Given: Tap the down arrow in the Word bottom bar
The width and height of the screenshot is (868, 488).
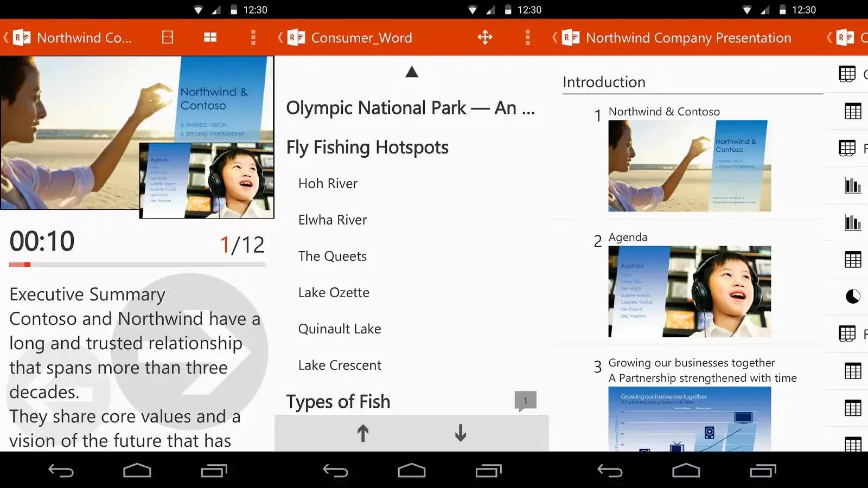Looking at the screenshot, I should [x=461, y=433].
